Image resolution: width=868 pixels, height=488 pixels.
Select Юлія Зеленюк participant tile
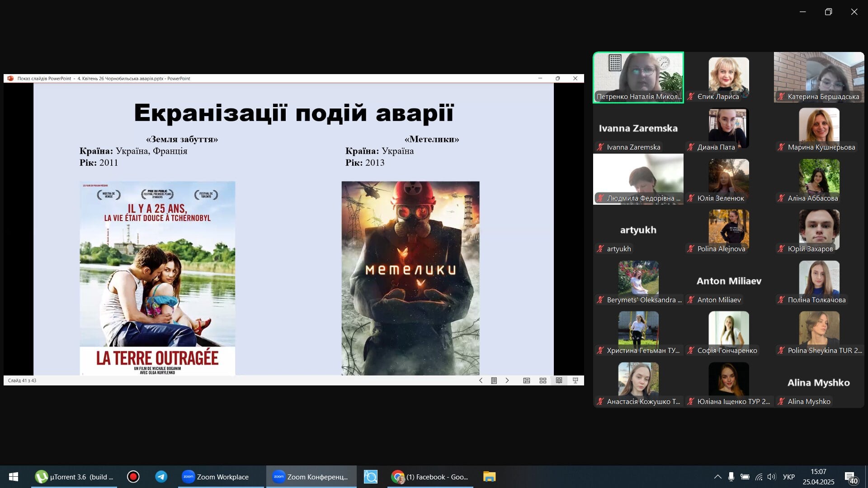pos(729,179)
